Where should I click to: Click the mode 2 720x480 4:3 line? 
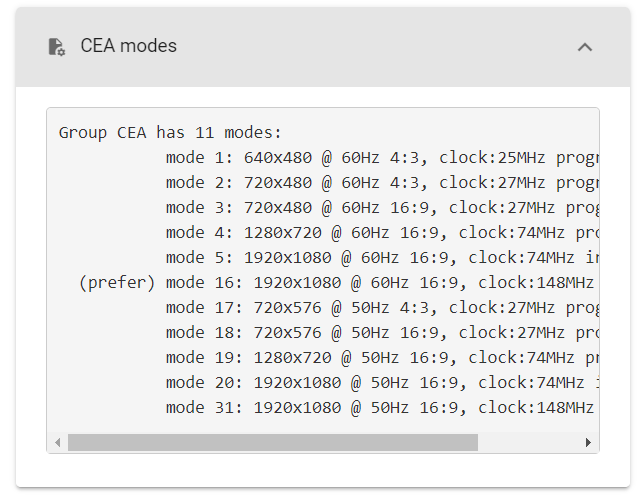(382, 183)
